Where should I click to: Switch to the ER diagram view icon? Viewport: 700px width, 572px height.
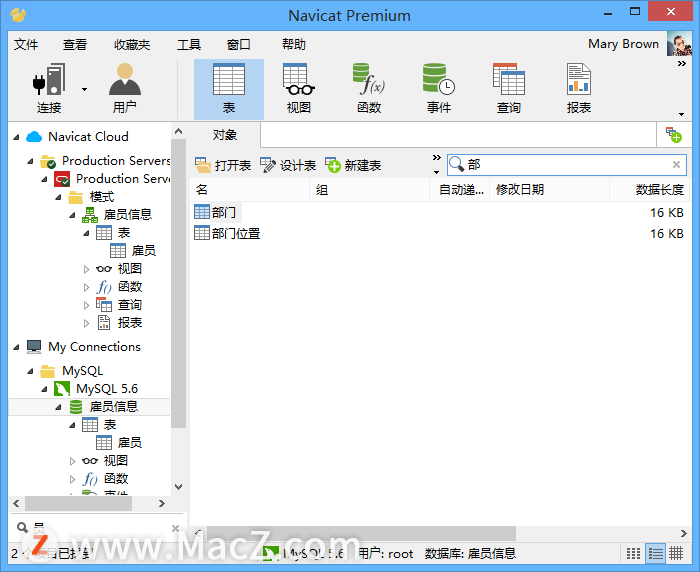click(676, 554)
